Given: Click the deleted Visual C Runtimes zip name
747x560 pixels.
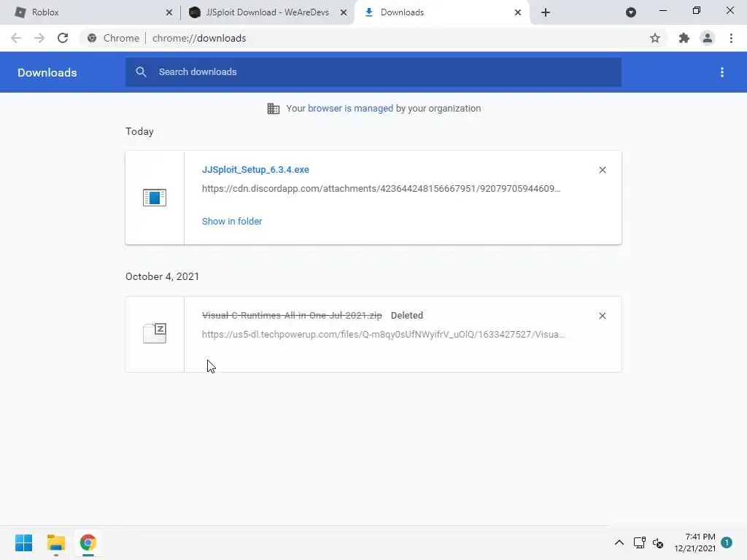Looking at the screenshot, I should (x=292, y=315).
